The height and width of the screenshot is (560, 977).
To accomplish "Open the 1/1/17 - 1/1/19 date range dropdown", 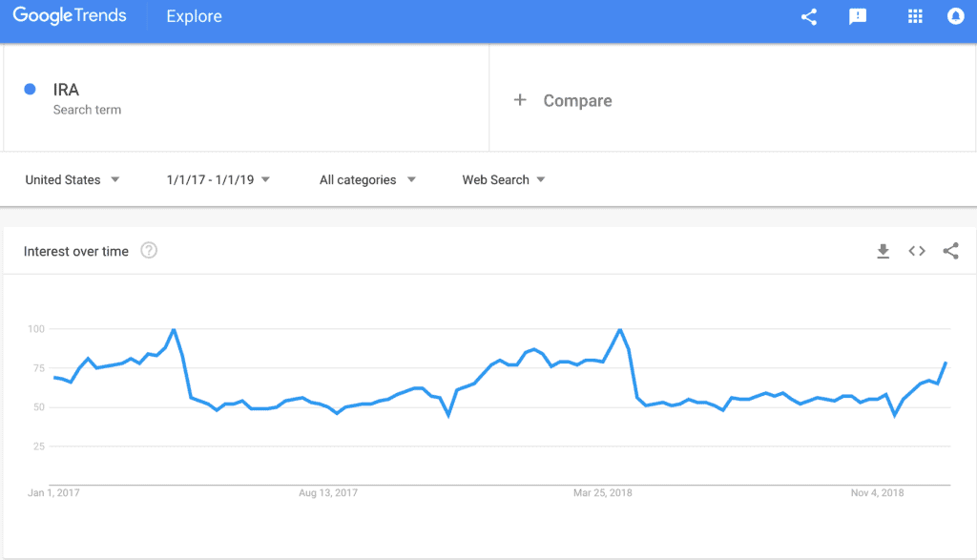I will (218, 179).
